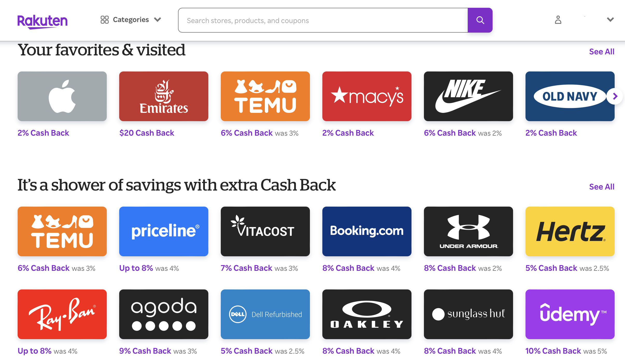Expand the account menu chevron
The image size is (625, 364).
click(610, 20)
